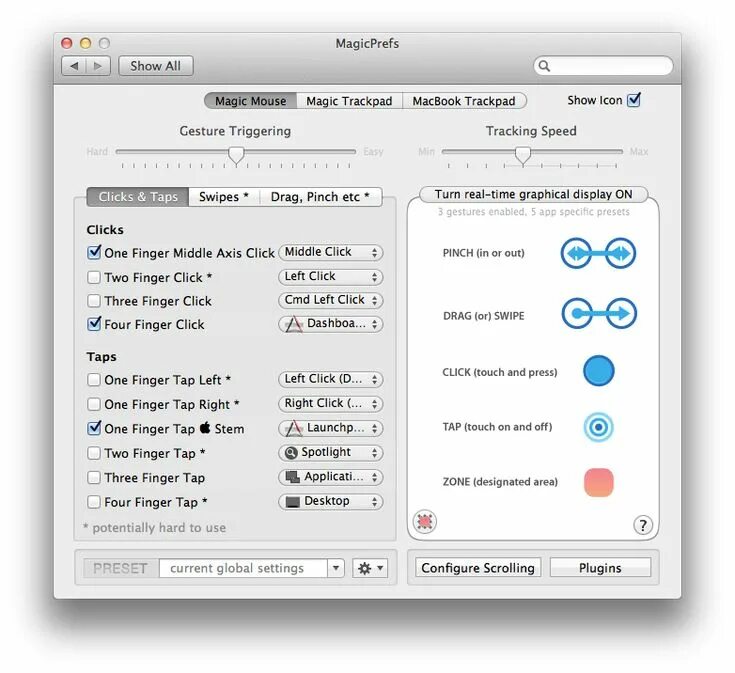The width and height of the screenshot is (735, 673).
Task: Enable Four Finger Tap checkbox
Action: coord(94,502)
